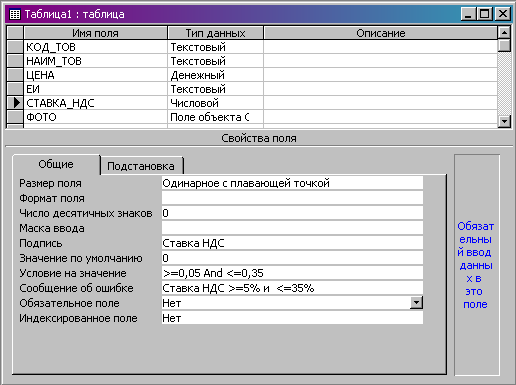The width and height of the screenshot is (516, 385).
Task: Click the Поле объекта data type cell
Action: click(x=215, y=117)
